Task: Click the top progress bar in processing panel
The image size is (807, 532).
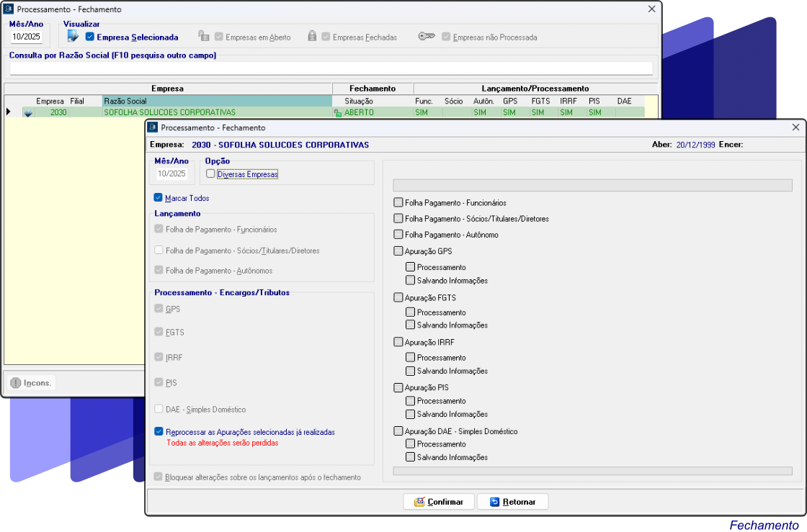Action: point(592,186)
